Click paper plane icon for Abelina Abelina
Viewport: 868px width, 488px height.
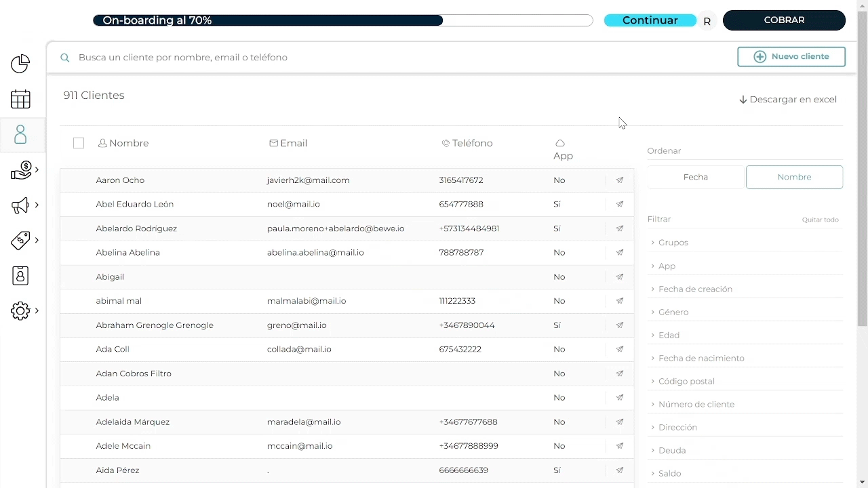(620, 253)
